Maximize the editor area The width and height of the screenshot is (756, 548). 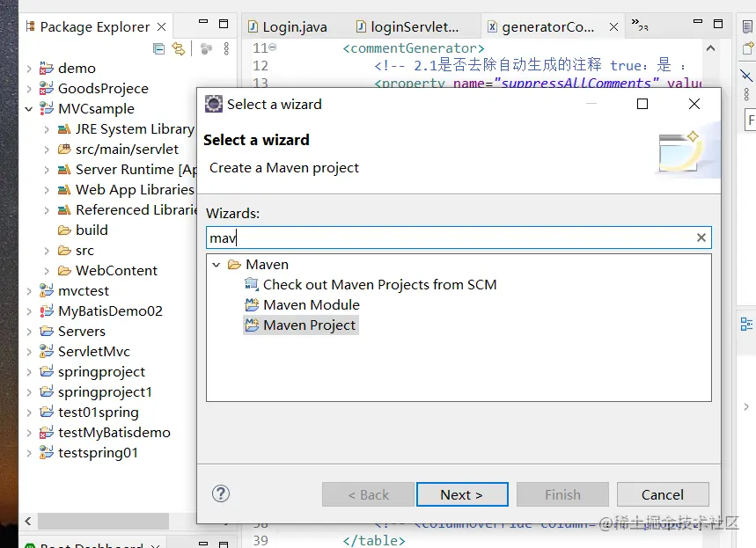click(718, 24)
